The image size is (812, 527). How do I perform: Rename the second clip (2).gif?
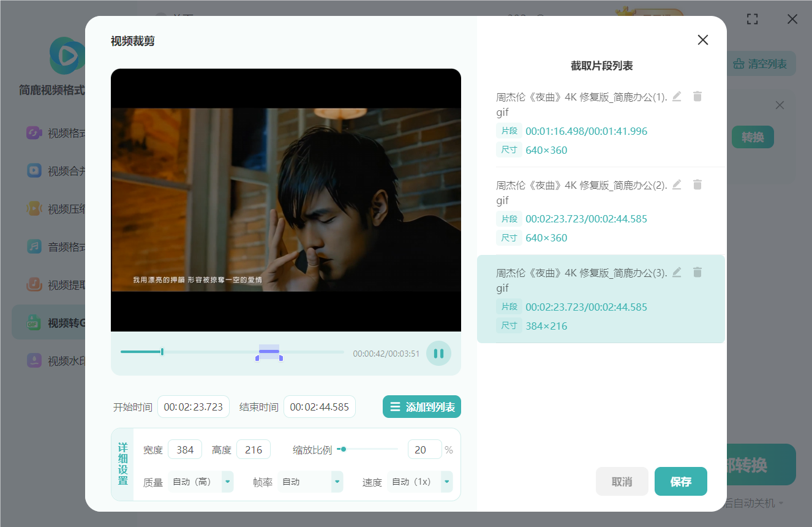pos(677,184)
